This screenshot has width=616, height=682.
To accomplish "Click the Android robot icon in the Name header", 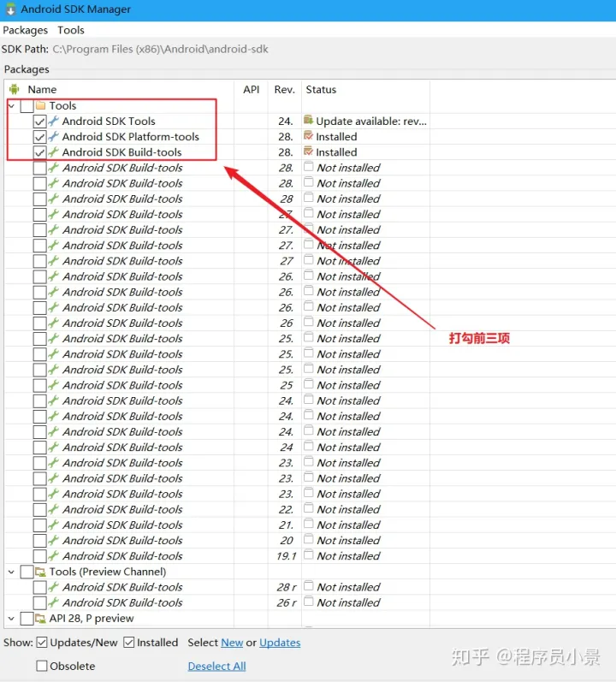I will point(14,89).
